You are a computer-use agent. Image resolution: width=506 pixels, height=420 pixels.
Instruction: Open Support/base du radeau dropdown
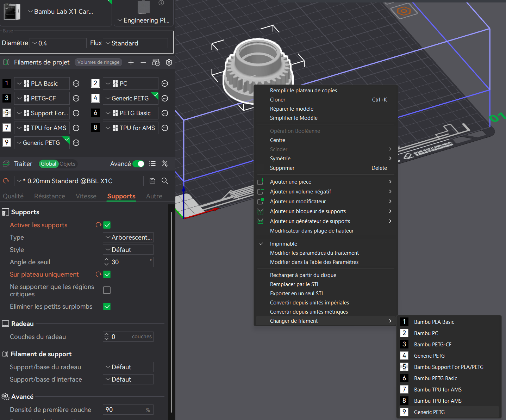tap(128, 367)
